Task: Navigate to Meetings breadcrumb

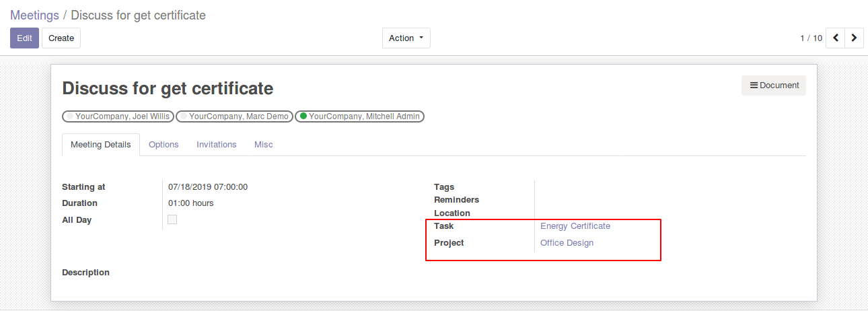Action: [x=35, y=15]
